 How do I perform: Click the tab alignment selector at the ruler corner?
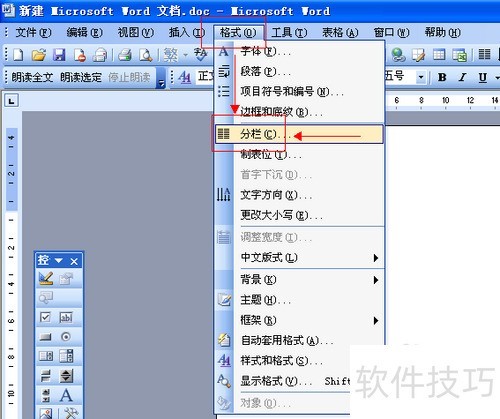12,100
